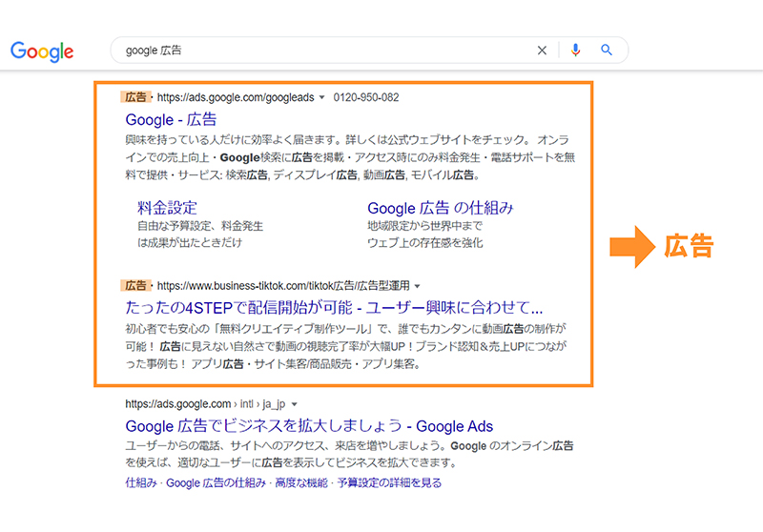Expand dropdown arrow next to ads.google.com/googleads URL
Image resolution: width=763 pixels, height=532 pixels.
tap(321, 97)
